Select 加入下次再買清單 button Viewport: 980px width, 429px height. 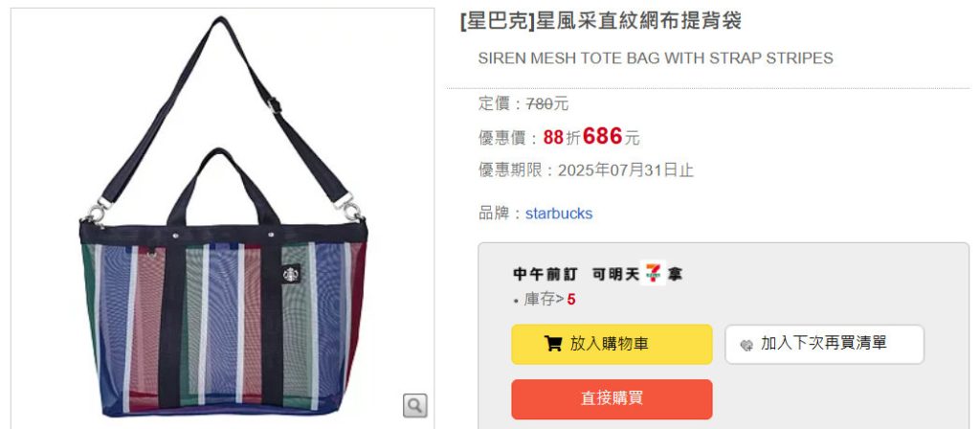click(824, 344)
